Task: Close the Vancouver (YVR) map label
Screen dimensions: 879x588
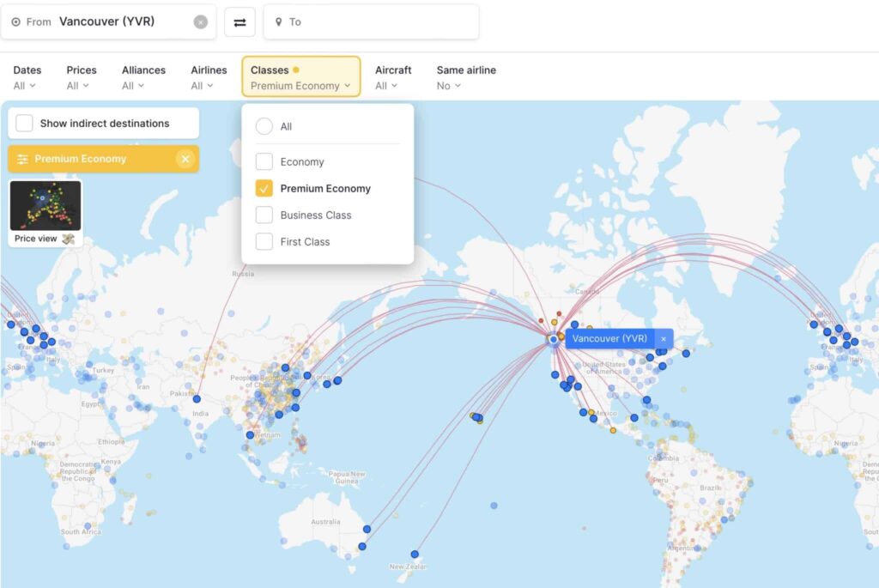Action: (x=664, y=339)
